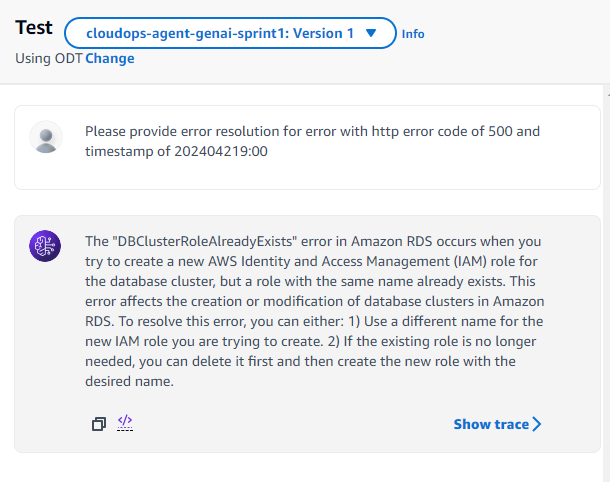This screenshot has height=482, width=610.
Task: Expand the Show trace section
Action: tap(490, 424)
